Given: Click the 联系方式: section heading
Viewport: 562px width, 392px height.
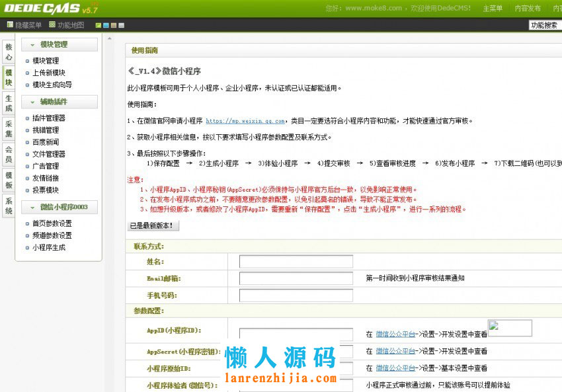Looking at the screenshot, I should (x=149, y=246).
